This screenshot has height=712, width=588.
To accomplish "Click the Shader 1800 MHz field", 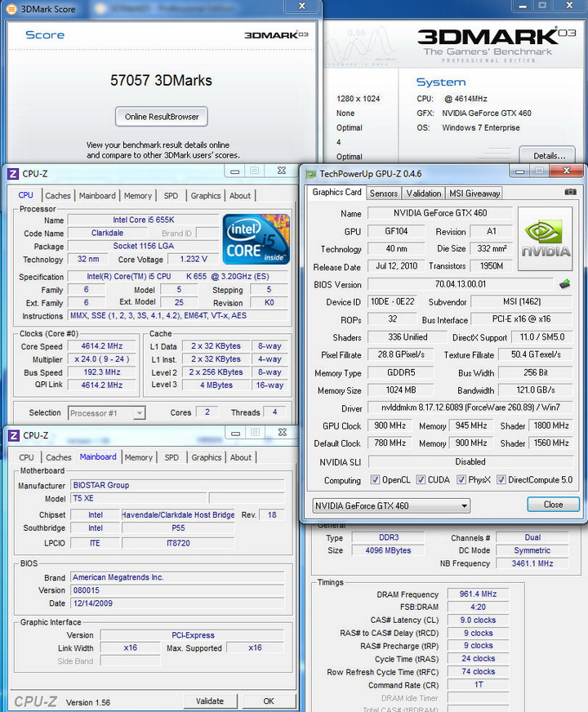I will click(x=551, y=425).
